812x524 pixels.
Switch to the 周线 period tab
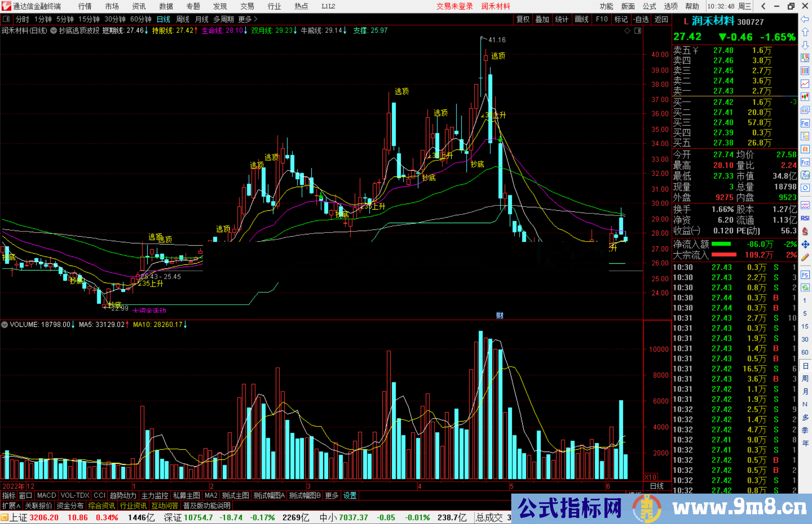pos(183,19)
